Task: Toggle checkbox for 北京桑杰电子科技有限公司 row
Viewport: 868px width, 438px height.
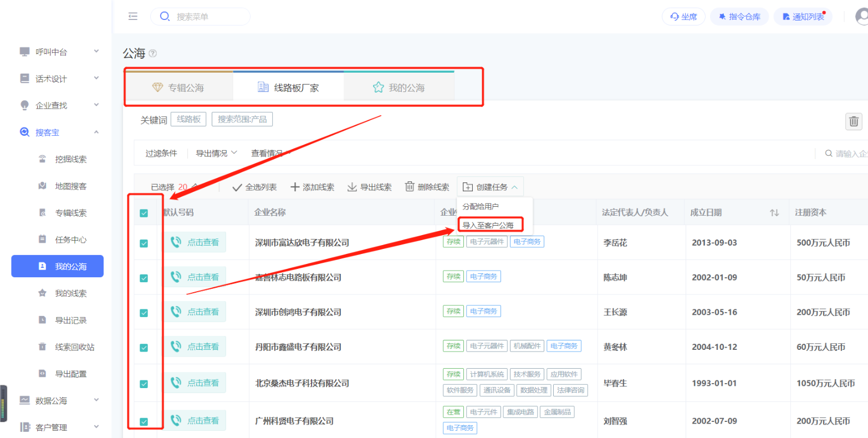Action: point(144,384)
